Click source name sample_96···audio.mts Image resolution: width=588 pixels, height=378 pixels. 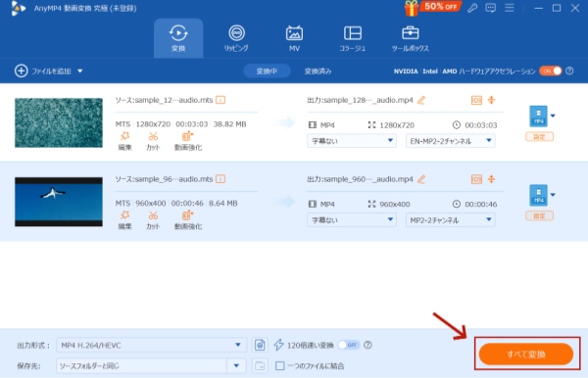[x=174, y=179]
